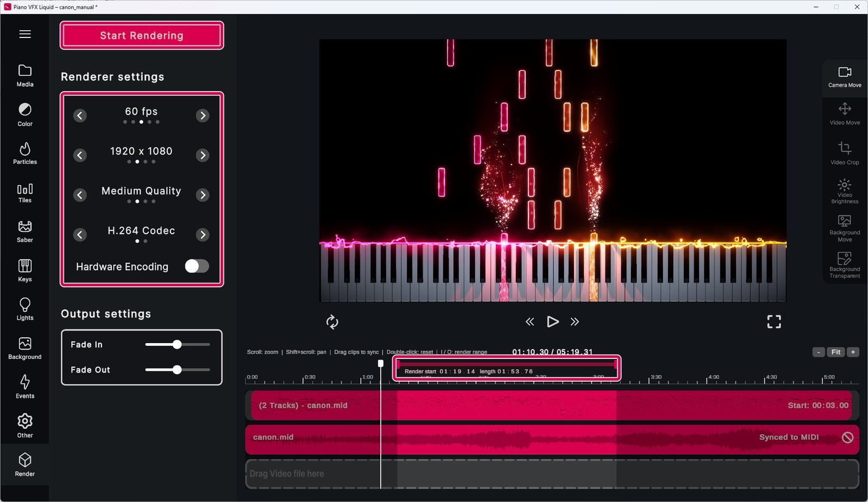The width and height of the screenshot is (868, 502).
Task: Open the Saber panel
Action: click(25, 231)
